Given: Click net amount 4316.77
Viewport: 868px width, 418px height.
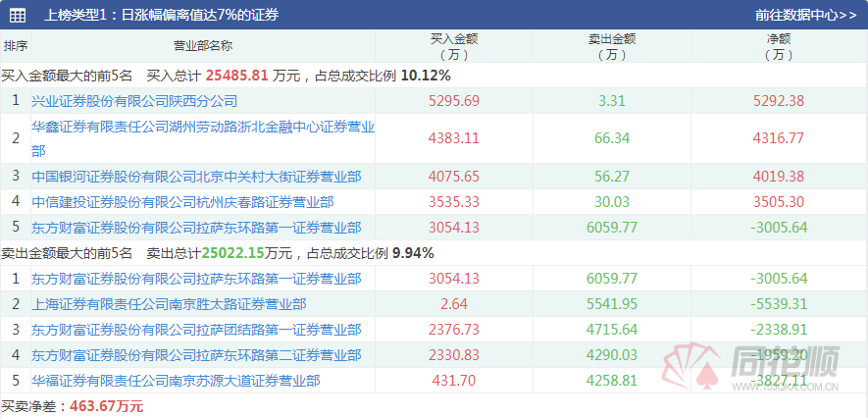Looking at the screenshot, I should coord(779,138).
